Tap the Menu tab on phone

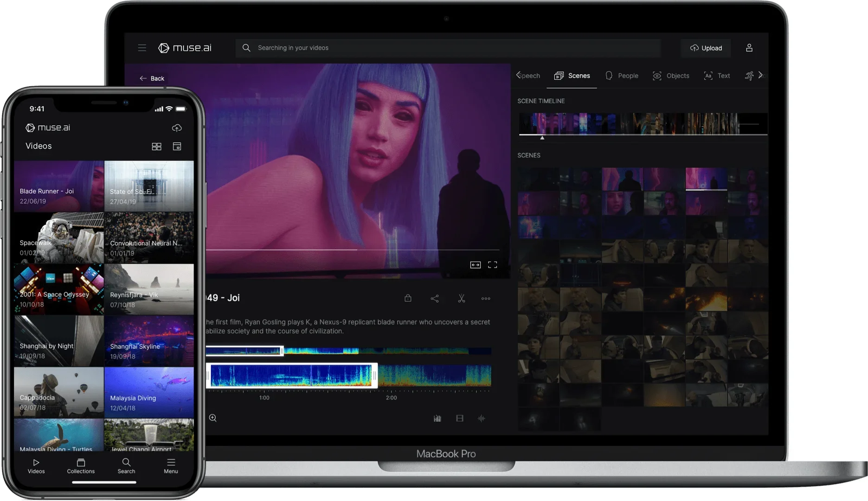[171, 466]
